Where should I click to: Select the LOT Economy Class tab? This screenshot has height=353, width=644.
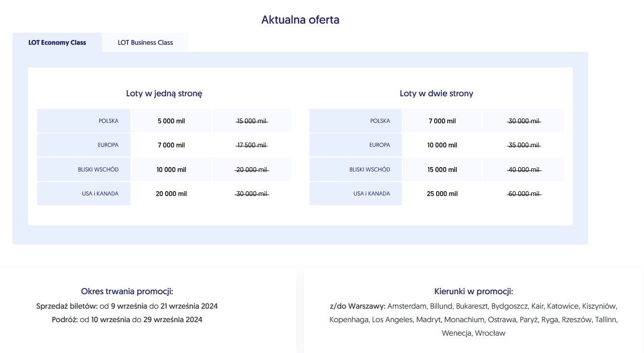point(57,42)
